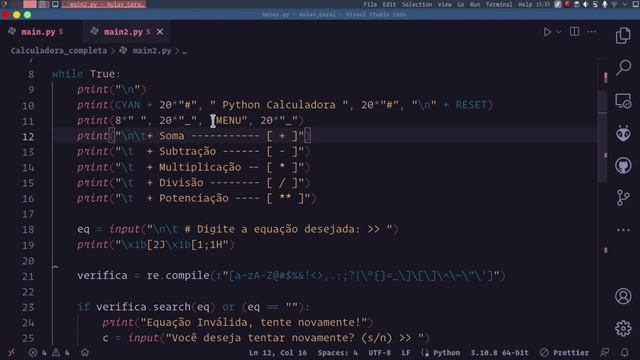Open the Edit menu
Screen dimensions: 640x360
[389, 4]
